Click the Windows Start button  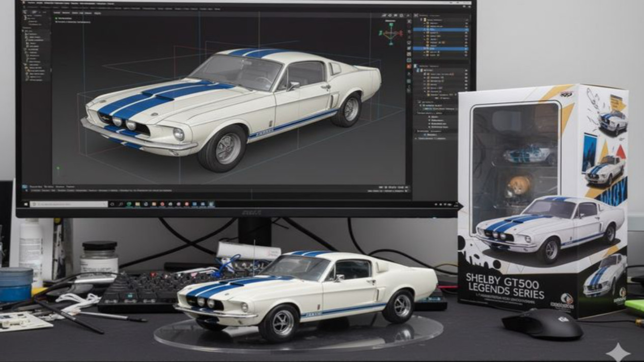25,204
